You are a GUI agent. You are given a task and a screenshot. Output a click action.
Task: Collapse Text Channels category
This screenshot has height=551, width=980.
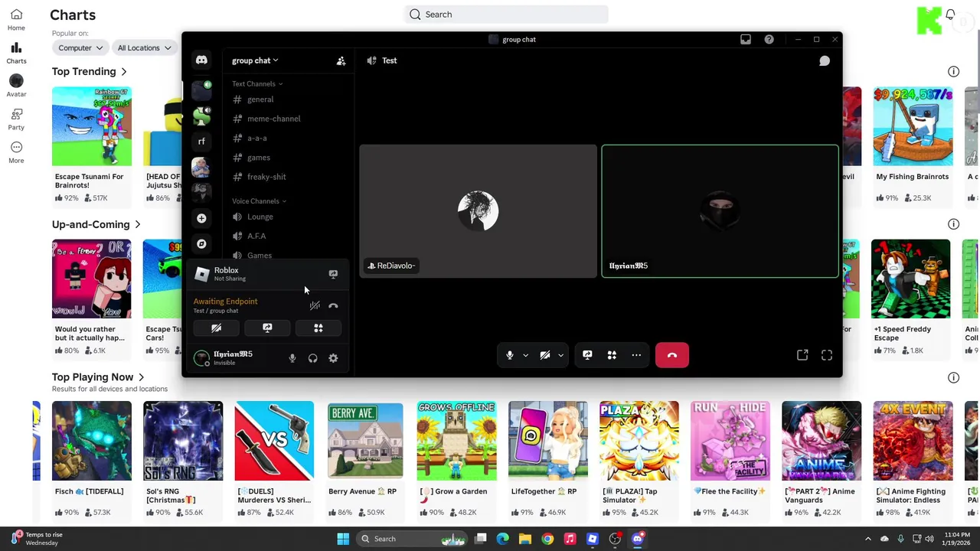(257, 84)
